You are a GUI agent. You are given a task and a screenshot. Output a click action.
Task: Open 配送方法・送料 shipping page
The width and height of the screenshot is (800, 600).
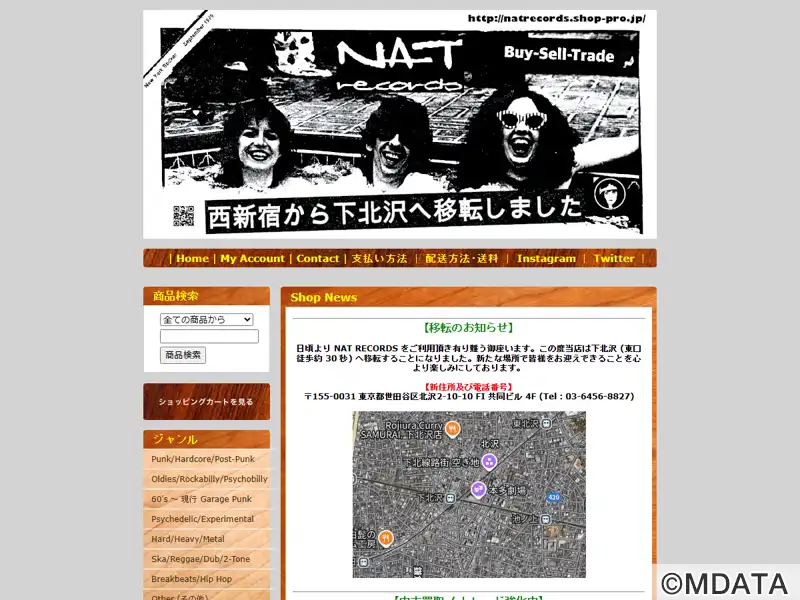click(462, 258)
